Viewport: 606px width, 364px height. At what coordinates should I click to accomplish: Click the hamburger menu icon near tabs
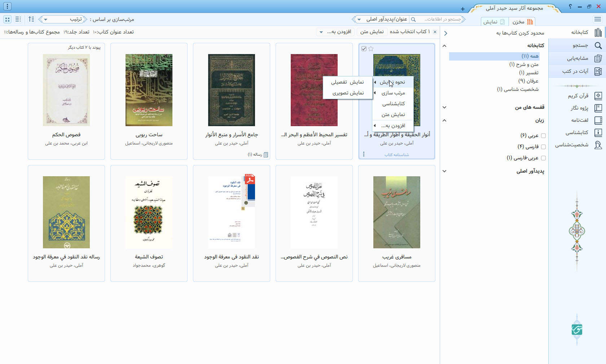(597, 19)
